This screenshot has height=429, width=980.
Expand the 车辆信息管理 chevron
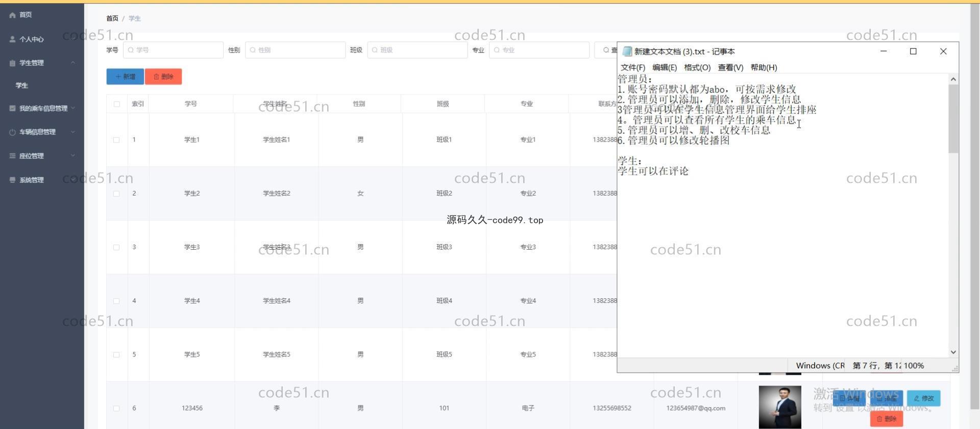tap(73, 132)
